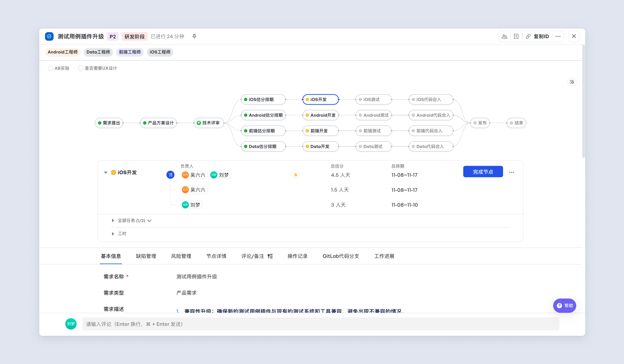
Task: Click the pin icon beside elapsed time
Action: pos(194,36)
